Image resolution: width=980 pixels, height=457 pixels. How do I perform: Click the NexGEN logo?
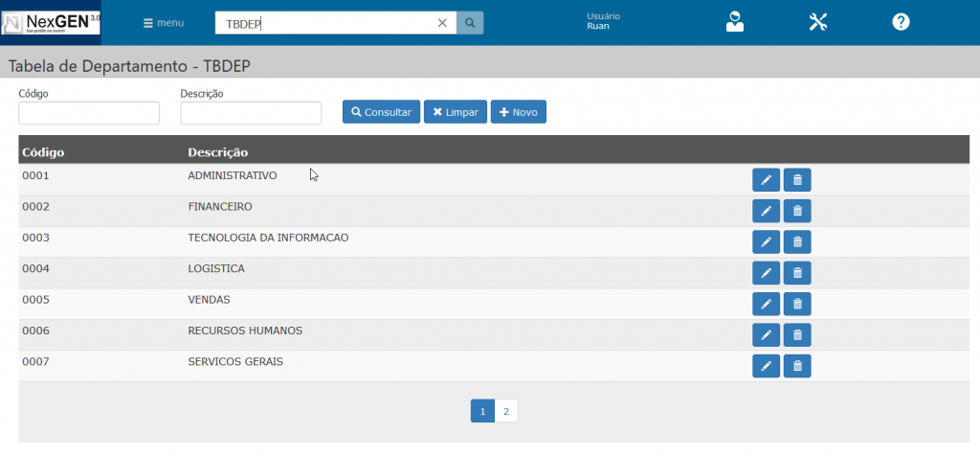[51, 20]
